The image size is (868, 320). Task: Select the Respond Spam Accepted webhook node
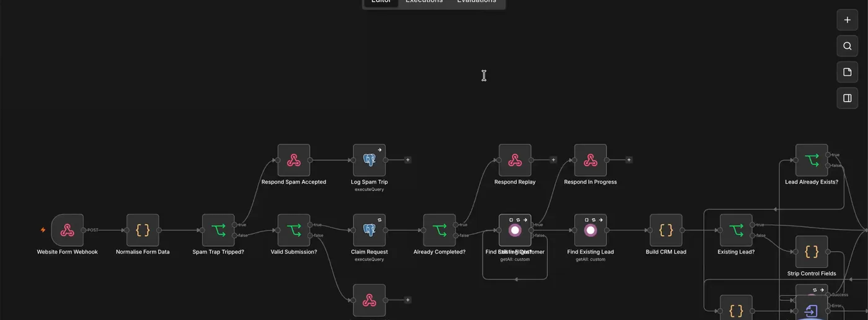(294, 160)
